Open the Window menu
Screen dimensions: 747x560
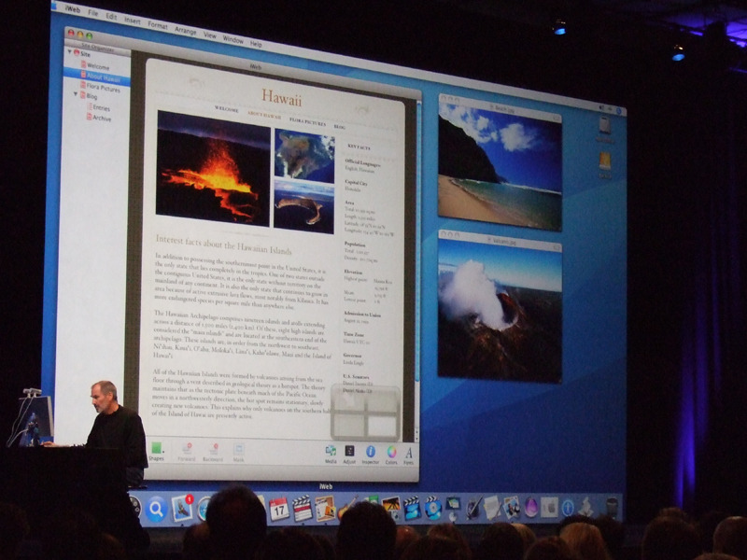[233, 39]
